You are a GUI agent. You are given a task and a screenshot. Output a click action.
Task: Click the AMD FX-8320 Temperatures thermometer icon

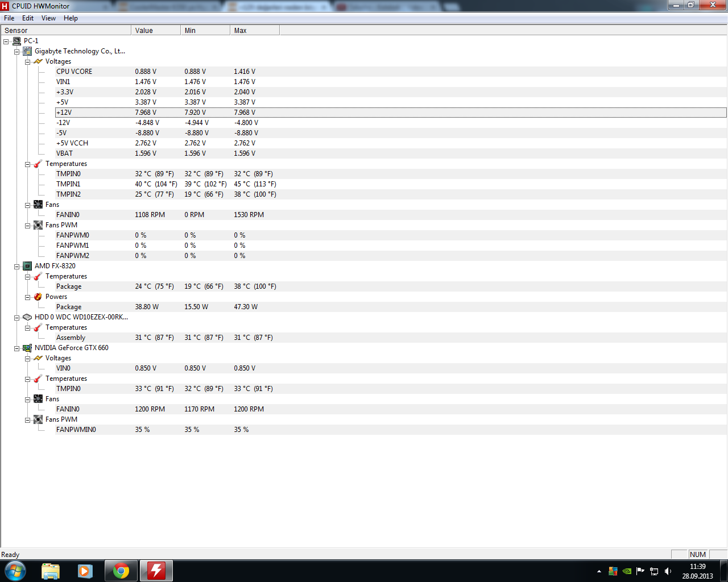pos(38,276)
